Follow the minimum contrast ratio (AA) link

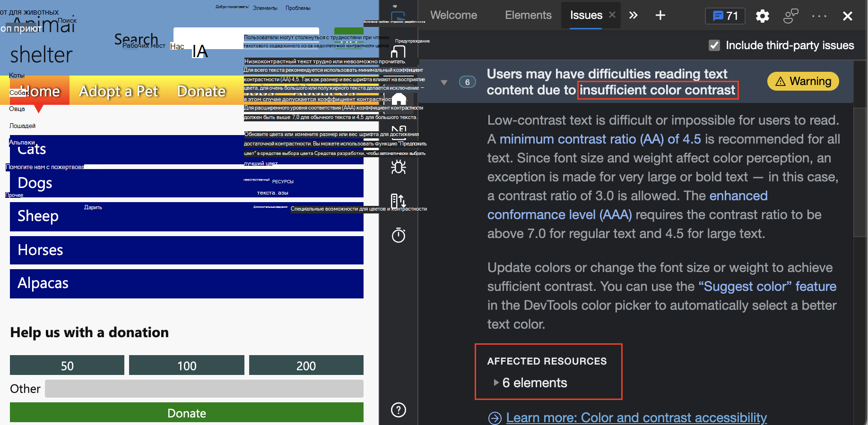(x=600, y=139)
